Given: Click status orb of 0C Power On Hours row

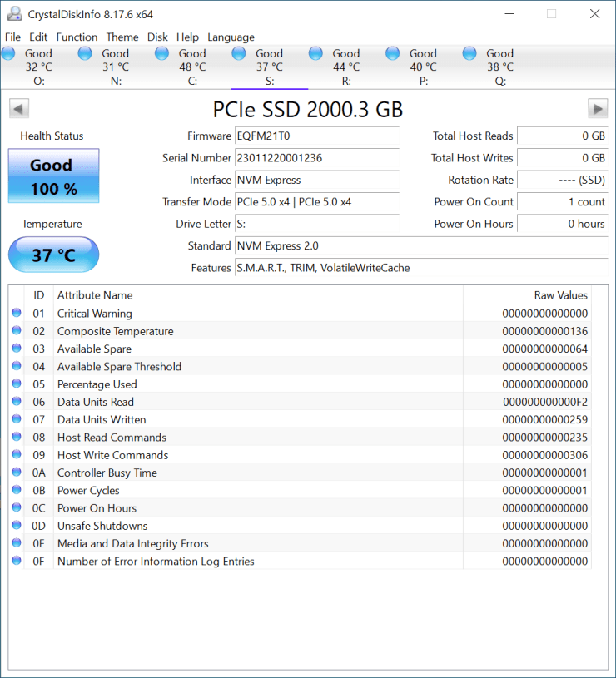Looking at the screenshot, I should 17,507.
